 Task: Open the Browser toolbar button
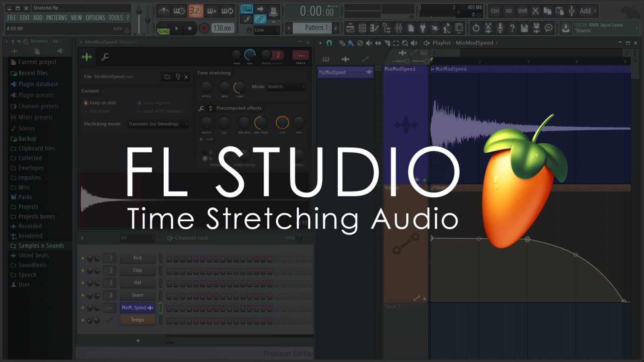[x=386, y=28]
